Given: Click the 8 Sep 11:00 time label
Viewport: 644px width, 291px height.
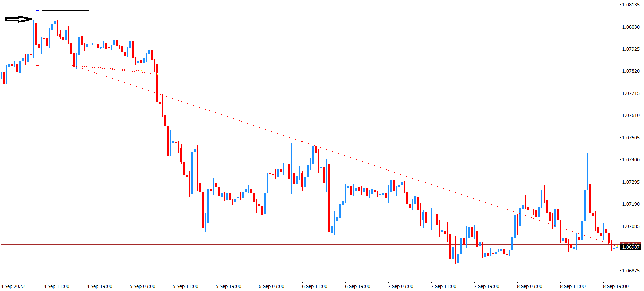Looking at the screenshot, I should pos(573,286).
